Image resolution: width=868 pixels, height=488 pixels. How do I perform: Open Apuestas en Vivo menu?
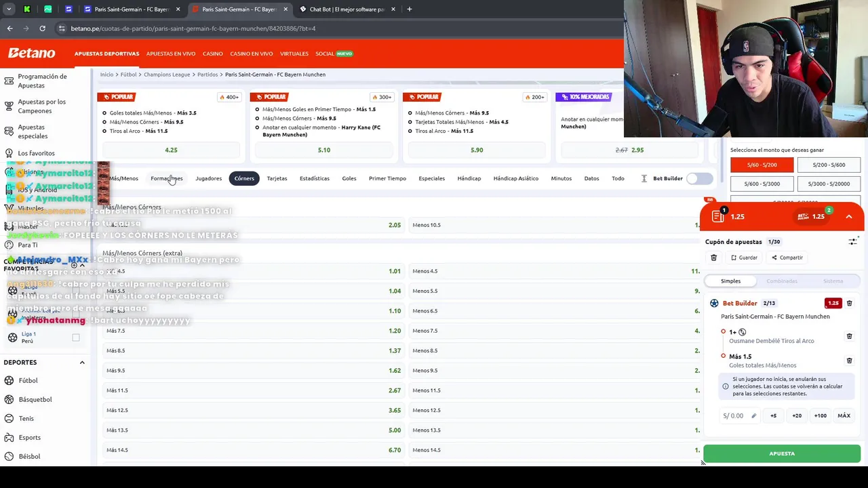pos(171,54)
